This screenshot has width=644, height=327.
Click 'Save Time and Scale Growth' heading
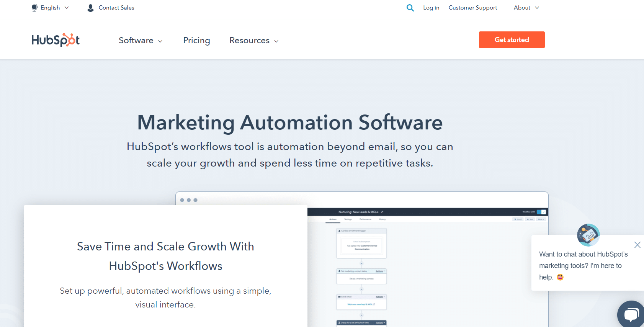[165, 256]
